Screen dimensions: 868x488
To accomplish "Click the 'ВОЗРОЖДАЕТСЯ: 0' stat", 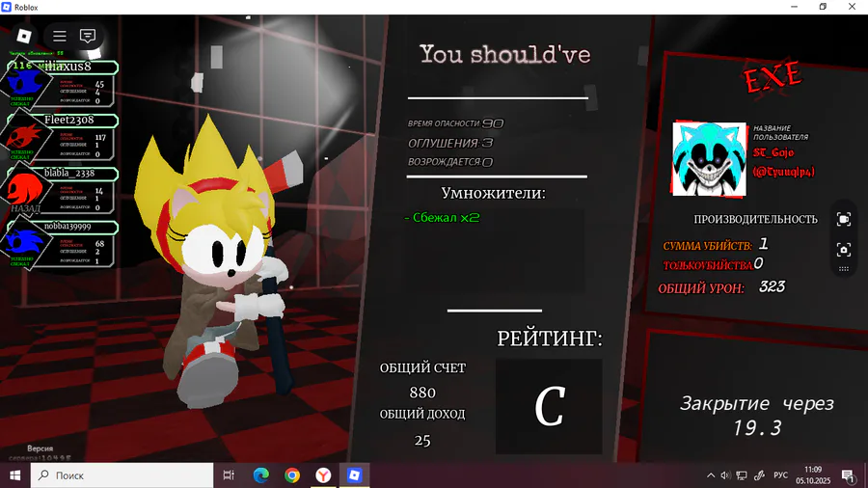I will (x=450, y=162).
